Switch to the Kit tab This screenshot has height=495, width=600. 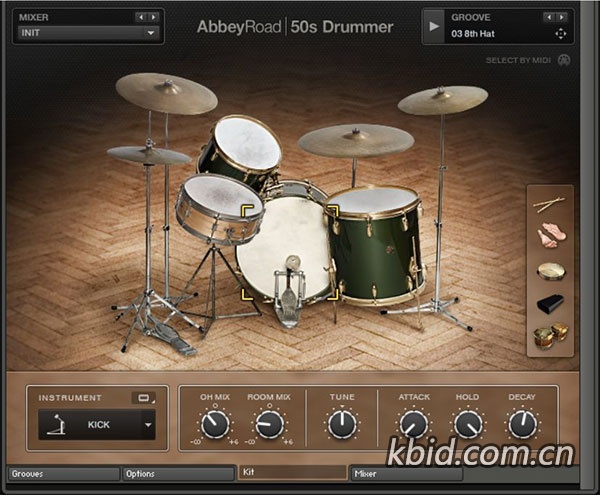(x=292, y=472)
